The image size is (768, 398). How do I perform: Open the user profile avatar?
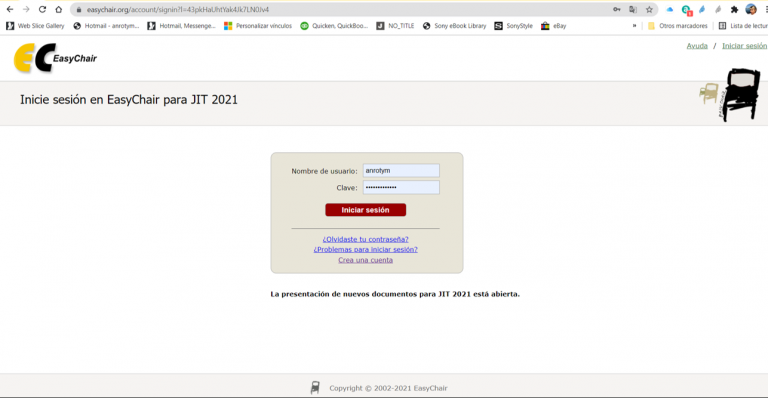[x=751, y=9]
